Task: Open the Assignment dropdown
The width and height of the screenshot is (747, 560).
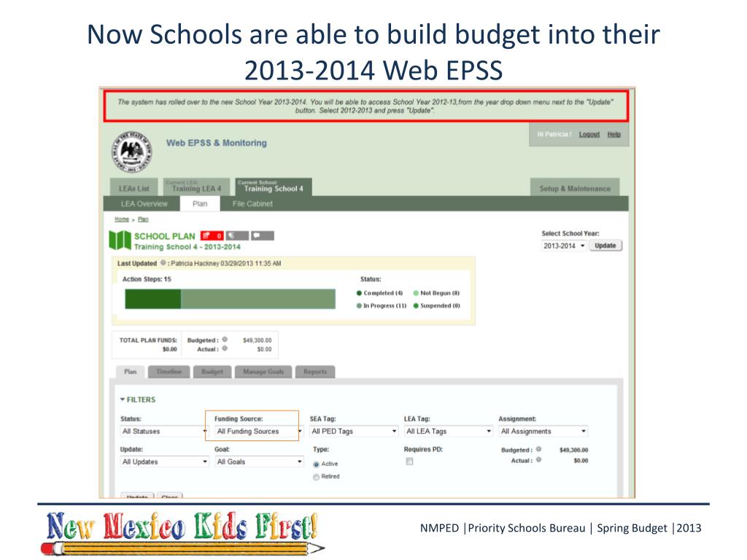Action: [x=543, y=432]
